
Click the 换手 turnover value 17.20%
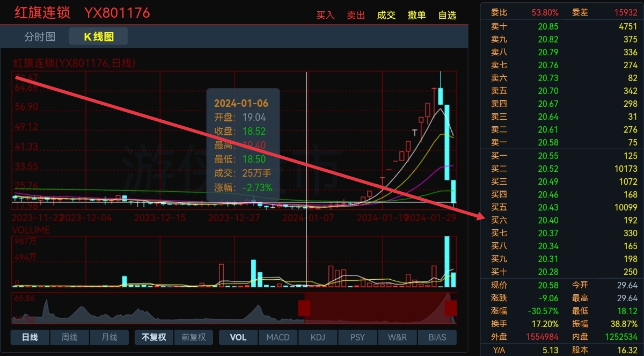tap(546, 324)
